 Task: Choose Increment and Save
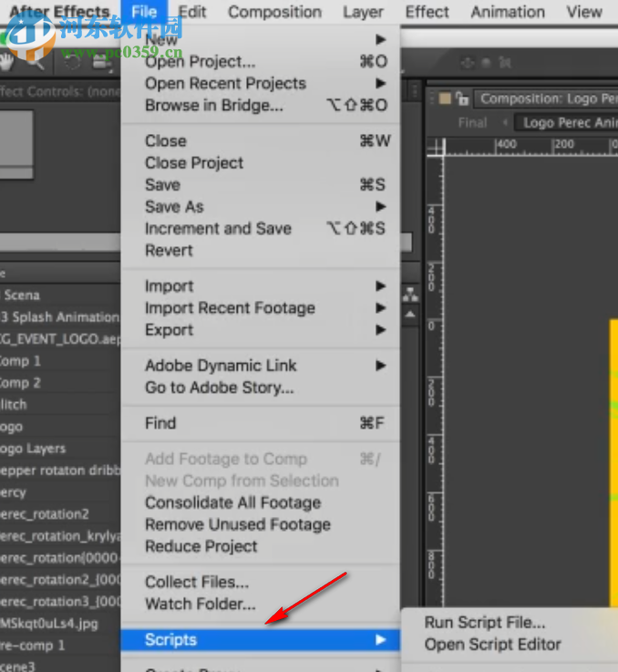coord(261,229)
